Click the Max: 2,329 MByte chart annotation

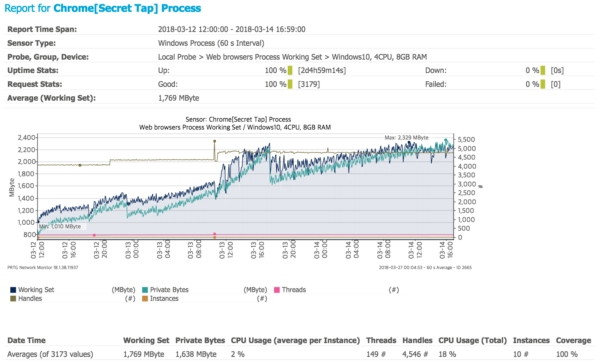406,137
